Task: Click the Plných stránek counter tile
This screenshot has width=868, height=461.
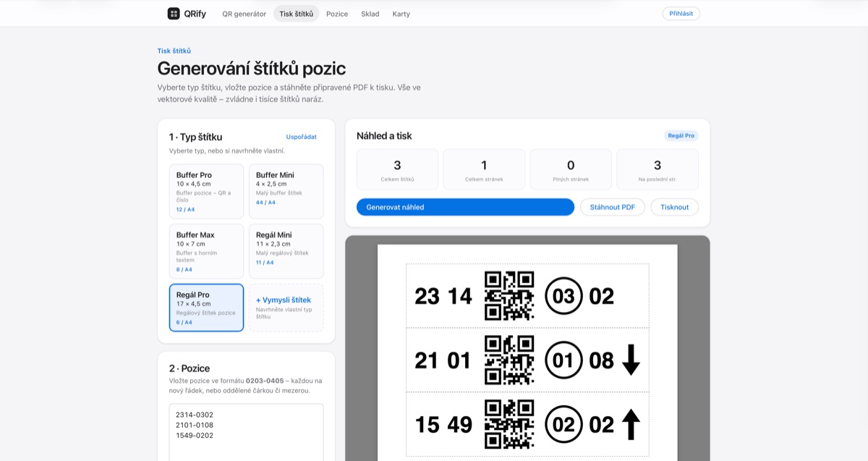Action: 571,169
